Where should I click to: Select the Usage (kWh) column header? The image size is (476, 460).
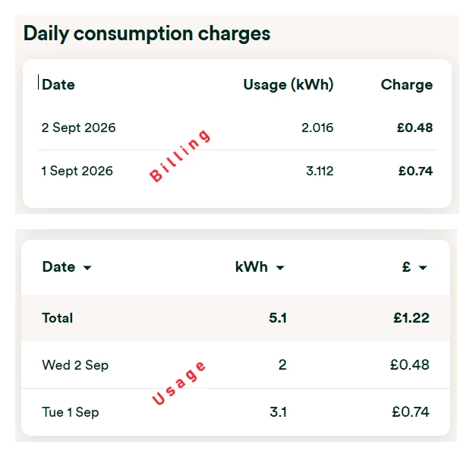[x=288, y=84]
